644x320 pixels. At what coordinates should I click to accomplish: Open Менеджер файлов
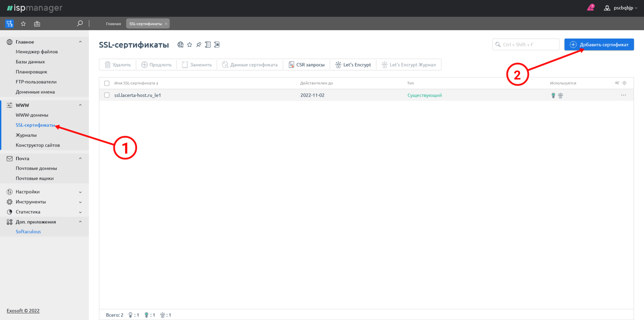(37, 52)
